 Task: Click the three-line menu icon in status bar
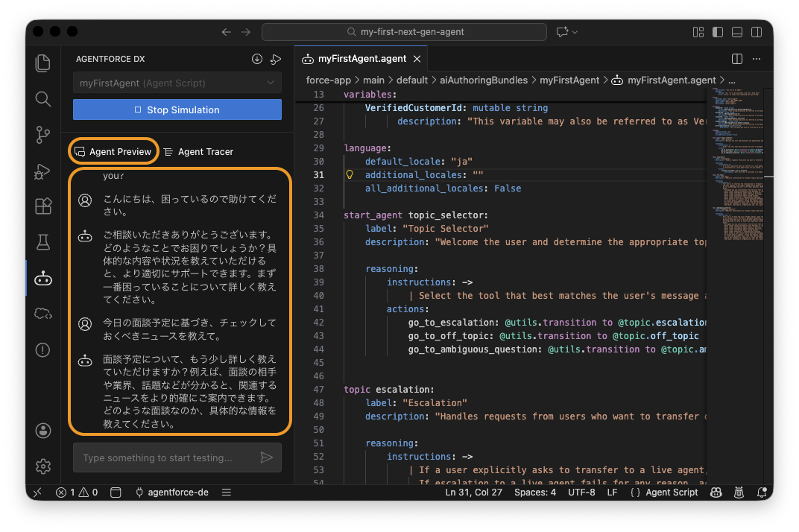click(x=227, y=493)
